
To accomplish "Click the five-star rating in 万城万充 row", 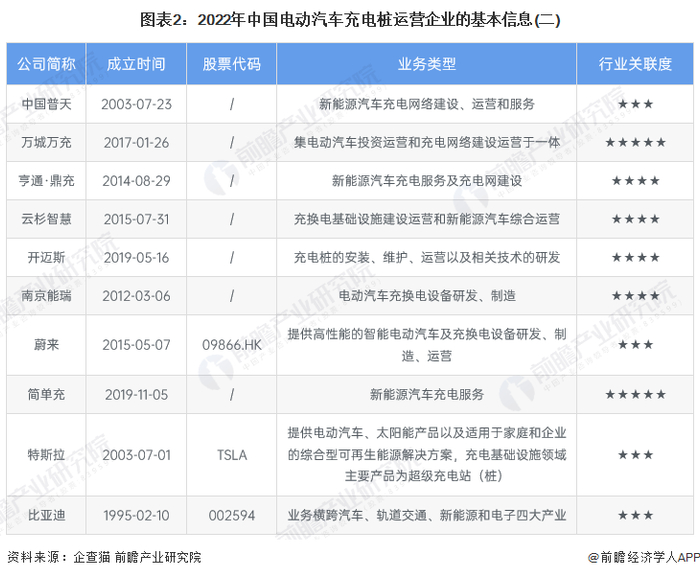I will 635,142.
